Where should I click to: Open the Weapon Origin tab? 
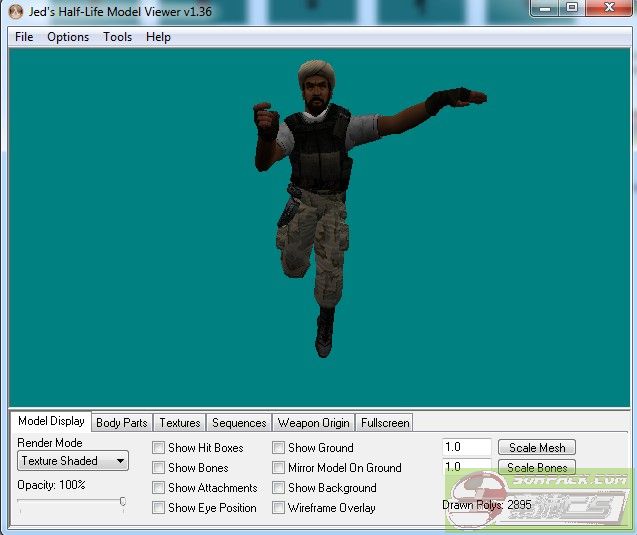[313, 423]
